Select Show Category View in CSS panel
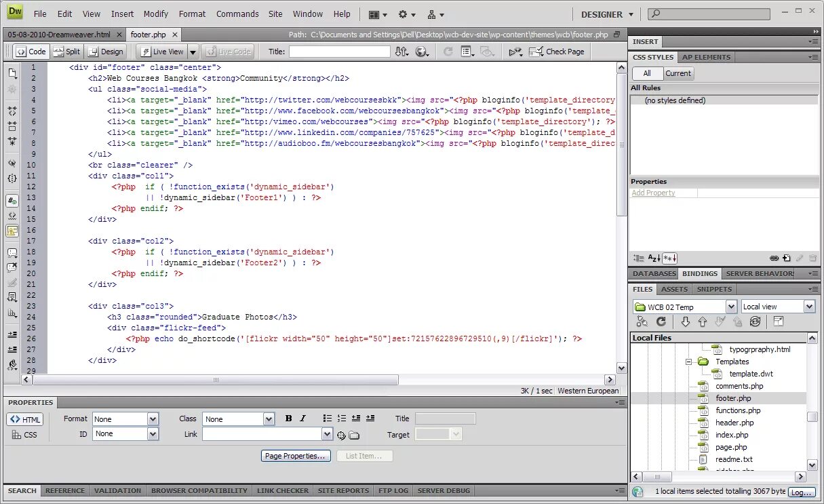The width and height of the screenshot is (824, 504). pos(638,258)
